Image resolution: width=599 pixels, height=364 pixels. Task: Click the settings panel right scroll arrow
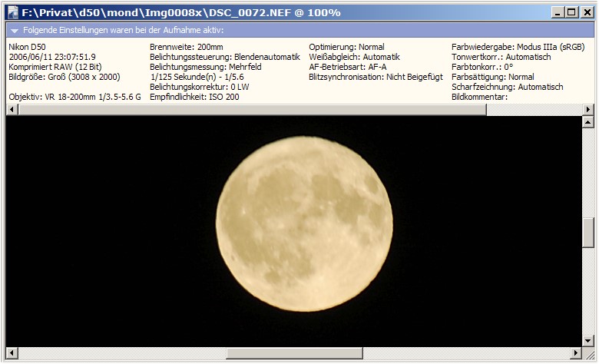(588, 110)
